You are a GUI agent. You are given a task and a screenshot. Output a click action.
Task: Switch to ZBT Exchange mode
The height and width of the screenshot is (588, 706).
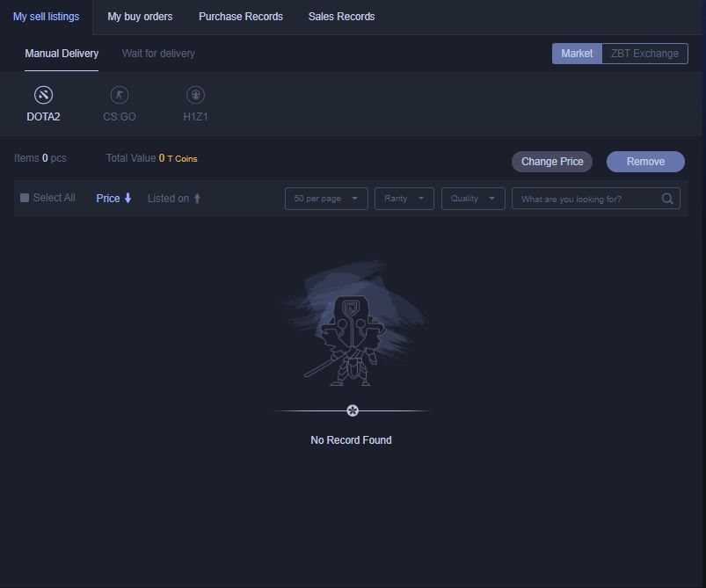(644, 54)
